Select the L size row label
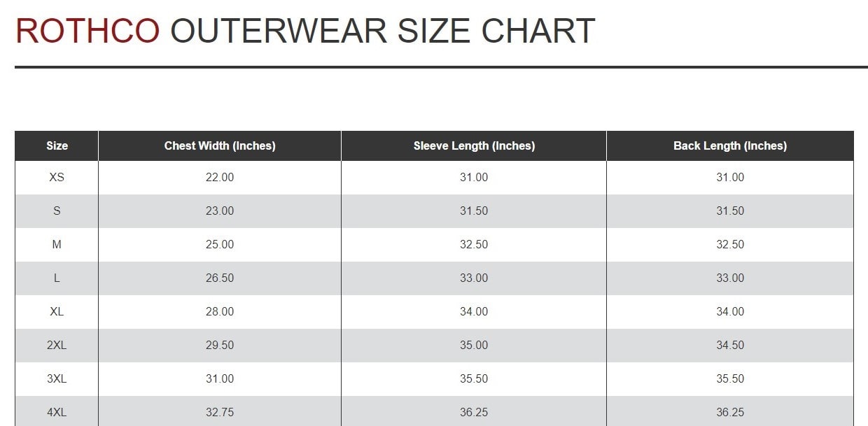Image resolution: width=868 pixels, height=426 pixels. click(x=57, y=278)
